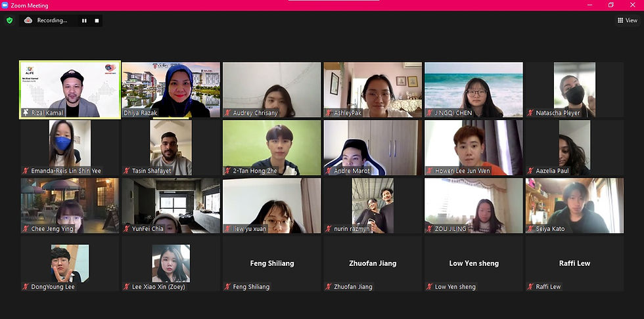644x319 pixels.
Task: Click the green encryption shield icon
Action: pyautogui.click(x=9, y=20)
